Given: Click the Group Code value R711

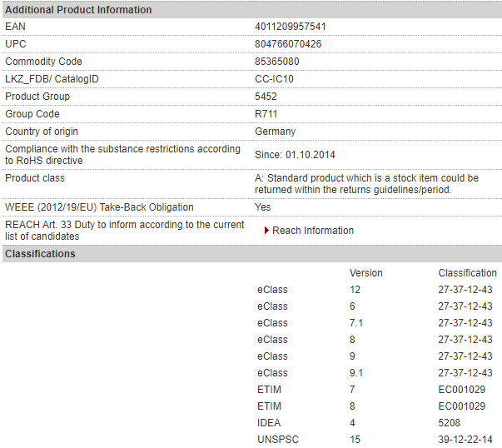Looking at the screenshot, I should tap(266, 114).
